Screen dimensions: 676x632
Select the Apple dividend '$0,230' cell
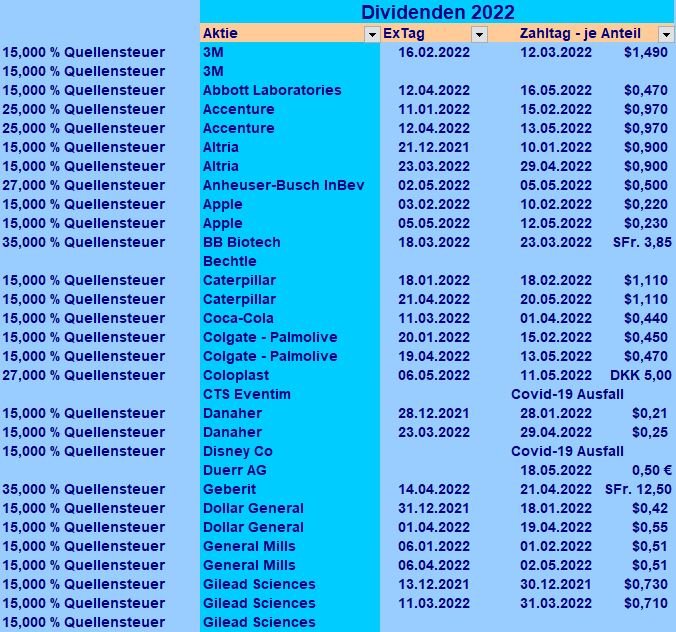tap(646, 223)
